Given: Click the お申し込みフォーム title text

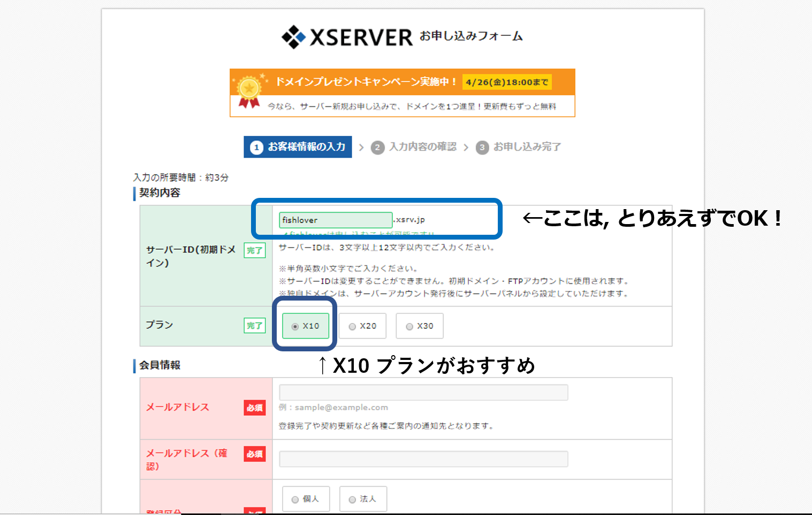Looking at the screenshot, I should (x=471, y=36).
